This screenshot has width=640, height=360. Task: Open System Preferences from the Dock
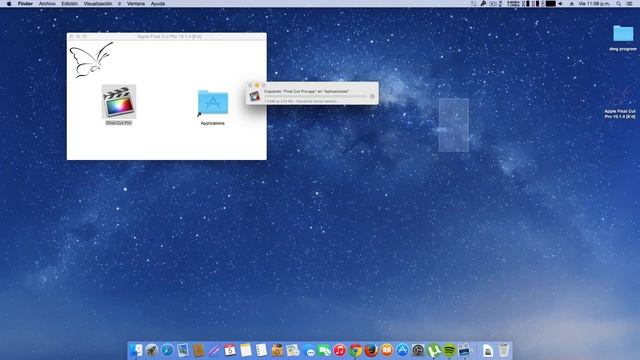coord(418,350)
